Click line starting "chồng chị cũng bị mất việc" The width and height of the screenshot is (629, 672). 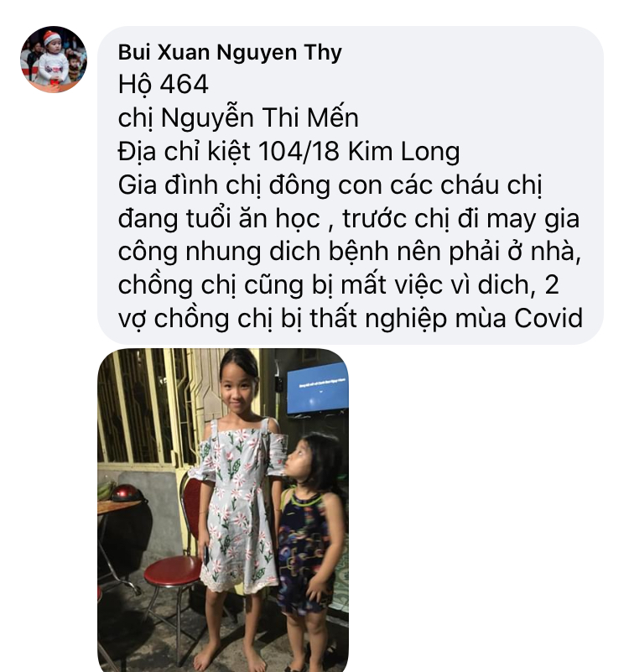(x=339, y=285)
